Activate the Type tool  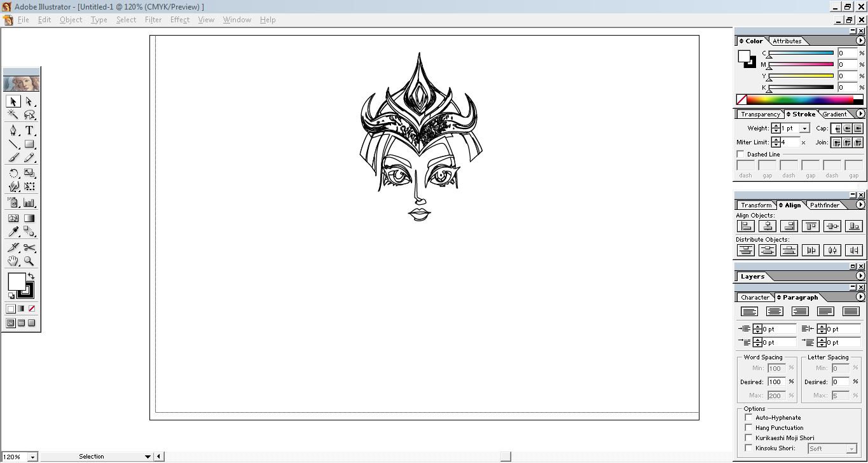(x=29, y=130)
